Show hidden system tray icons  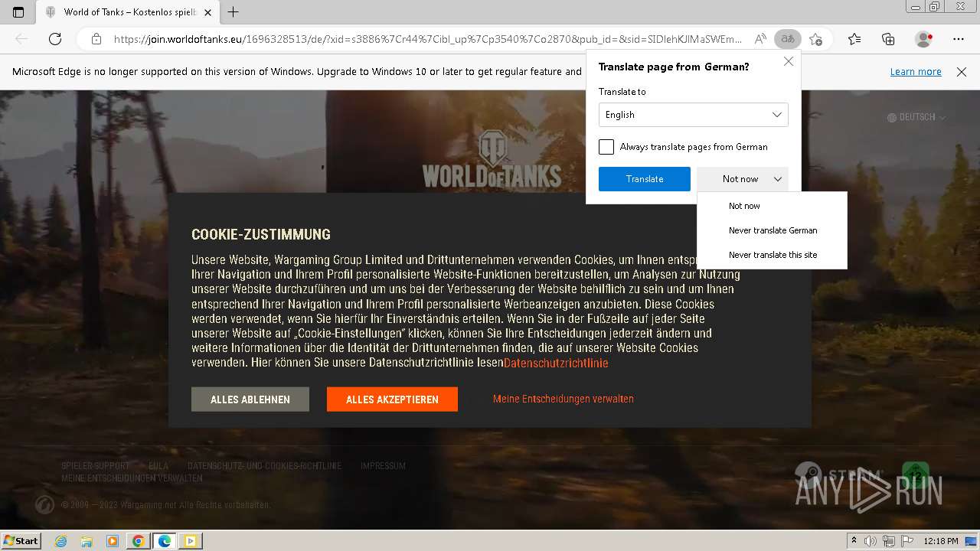pos(854,541)
